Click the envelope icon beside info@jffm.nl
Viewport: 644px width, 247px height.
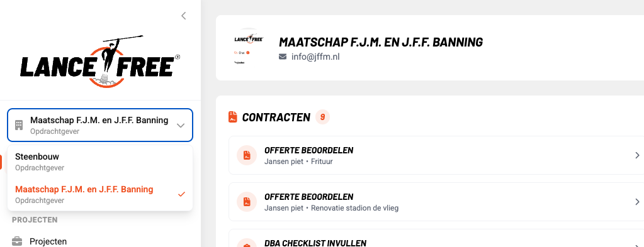coord(283,57)
